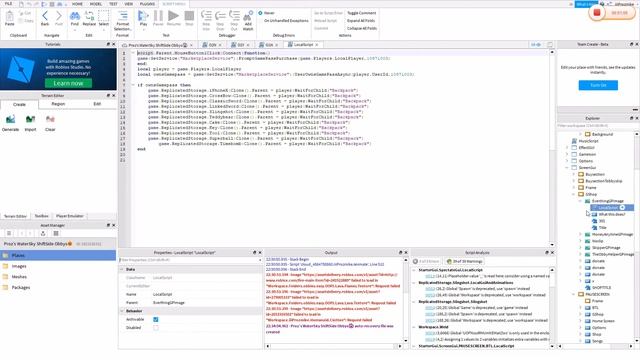The height and width of the screenshot is (360, 640).
Task: Click Import in Terrain Editor
Action: tap(30, 120)
